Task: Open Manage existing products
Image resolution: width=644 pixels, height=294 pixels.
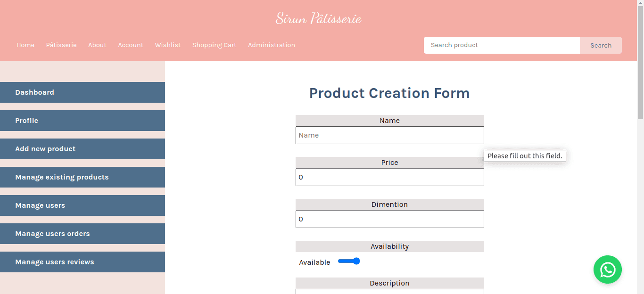Action: (x=83, y=177)
